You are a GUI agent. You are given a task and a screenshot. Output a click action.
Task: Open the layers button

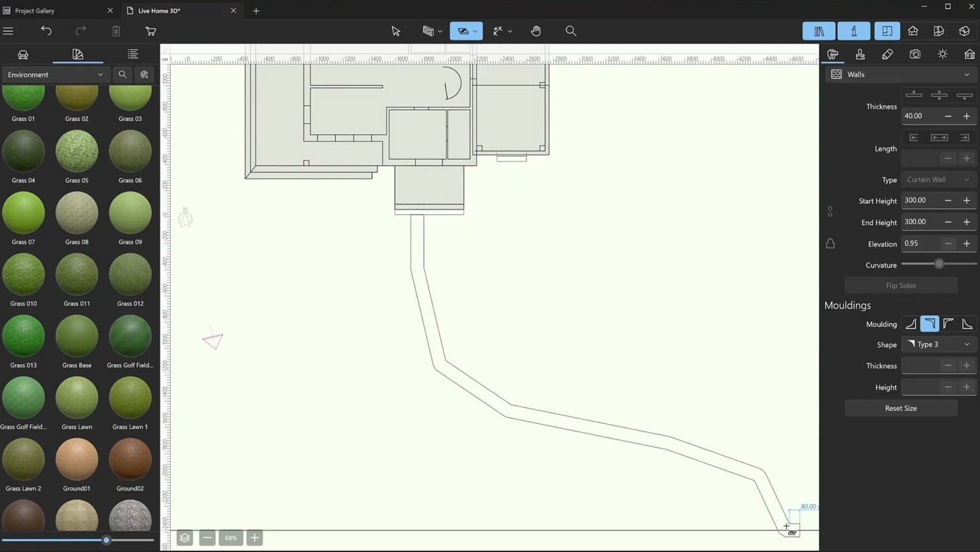coord(185,538)
